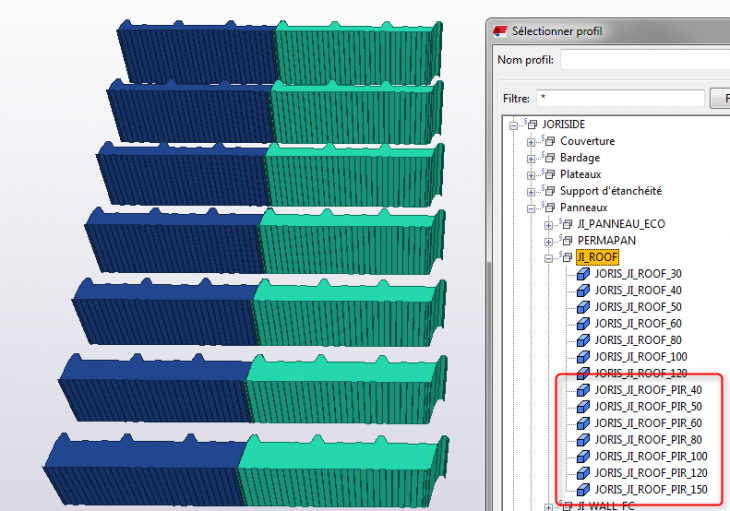
Task: Expand the Plateaux tree node
Action: point(532,175)
